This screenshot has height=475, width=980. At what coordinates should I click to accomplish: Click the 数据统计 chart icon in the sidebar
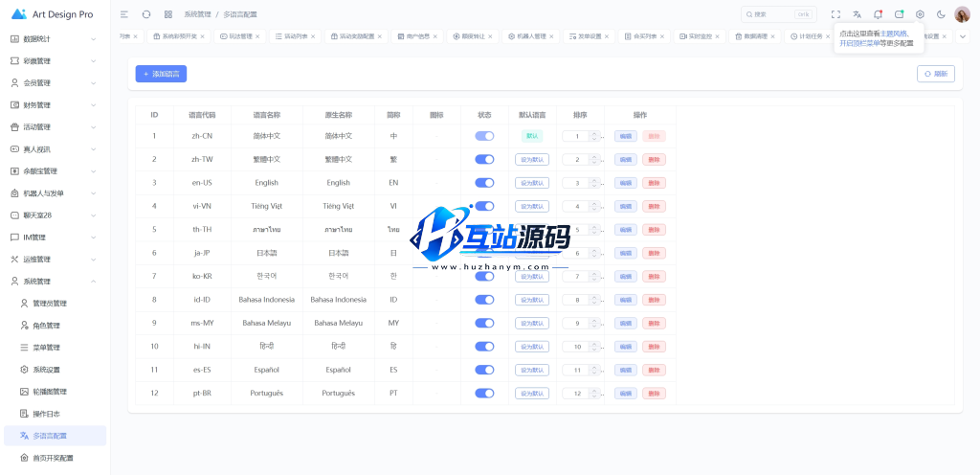point(15,38)
